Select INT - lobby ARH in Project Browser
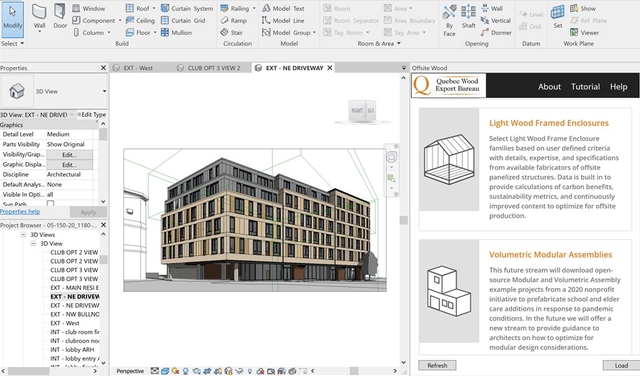Screen dimensions: 640x376 (72, 349)
